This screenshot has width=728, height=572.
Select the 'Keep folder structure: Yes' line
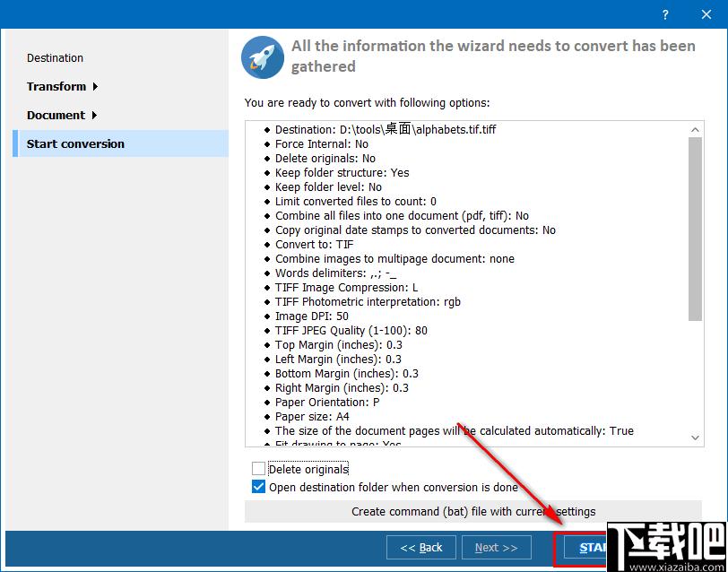[342, 173]
